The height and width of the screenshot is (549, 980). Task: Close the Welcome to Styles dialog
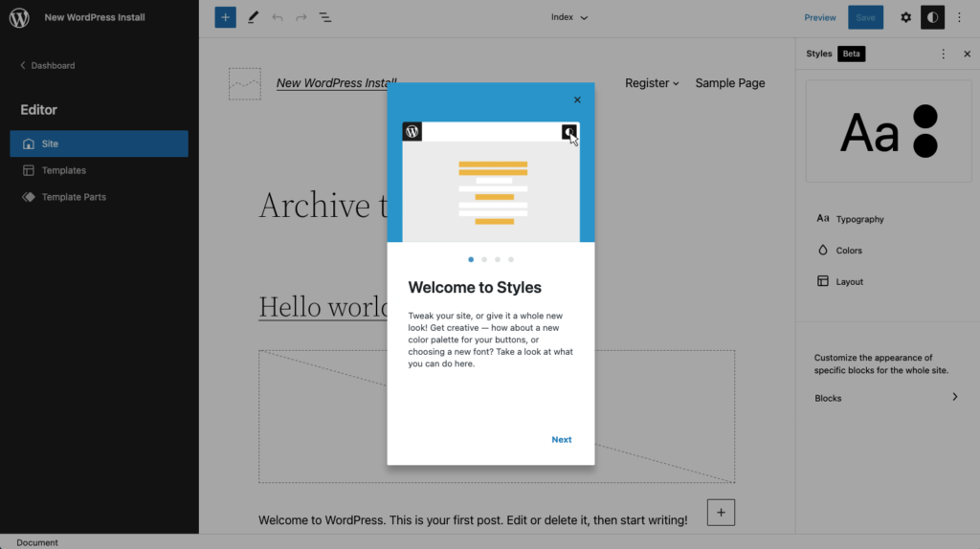click(x=577, y=99)
